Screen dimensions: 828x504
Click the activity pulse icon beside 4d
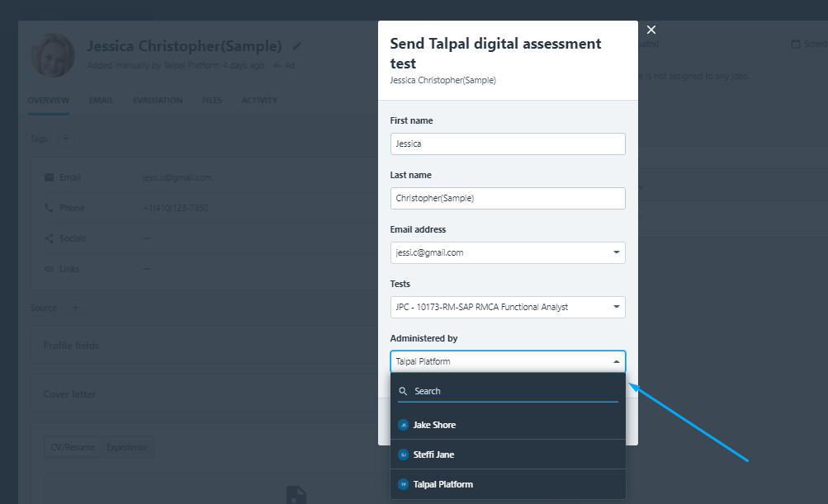[277, 65]
